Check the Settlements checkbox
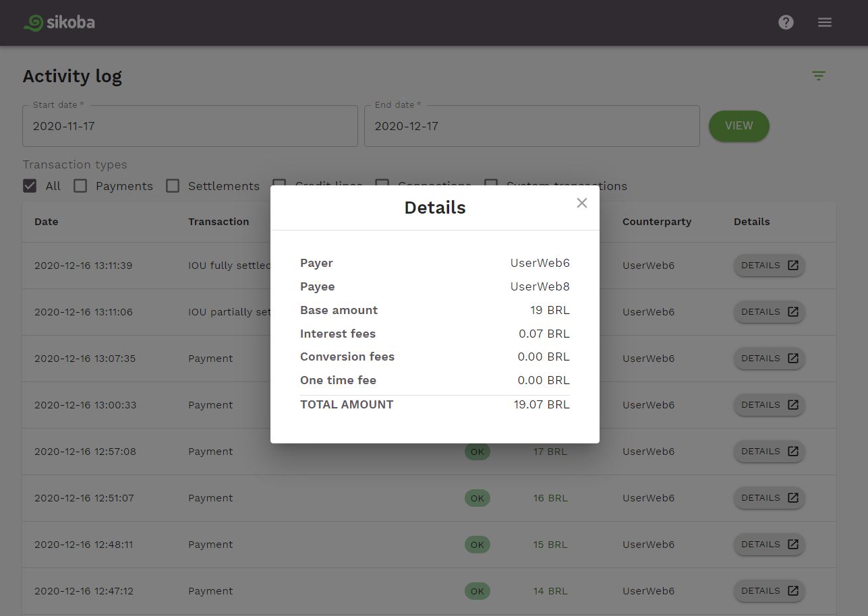Viewport: 868px width, 616px height. pos(173,186)
